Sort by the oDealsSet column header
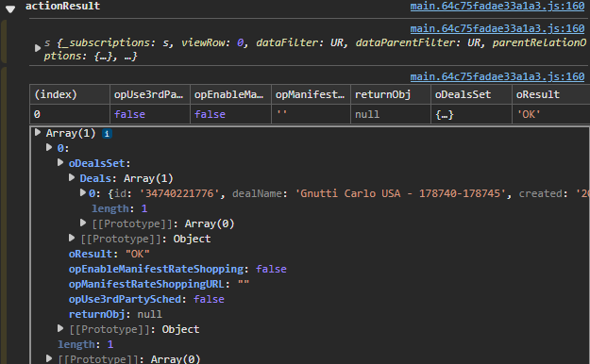The height and width of the screenshot is (364, 590). click(x=471, y=94)
